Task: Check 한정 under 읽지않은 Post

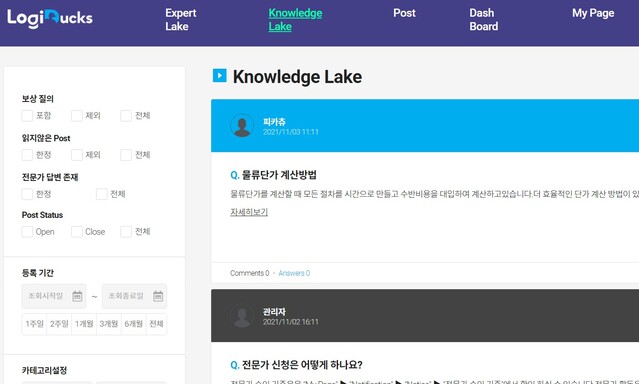Action: click(x=27, y=155)
